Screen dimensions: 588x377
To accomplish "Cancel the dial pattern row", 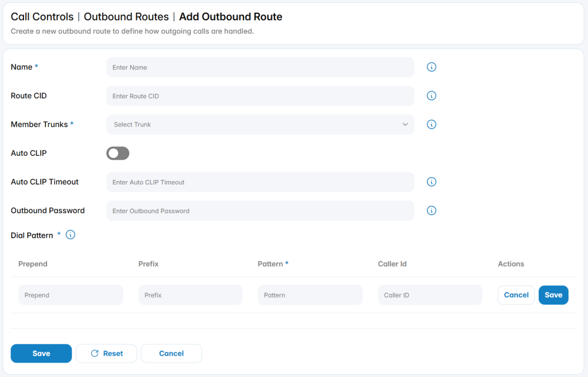I will point(516,295).
